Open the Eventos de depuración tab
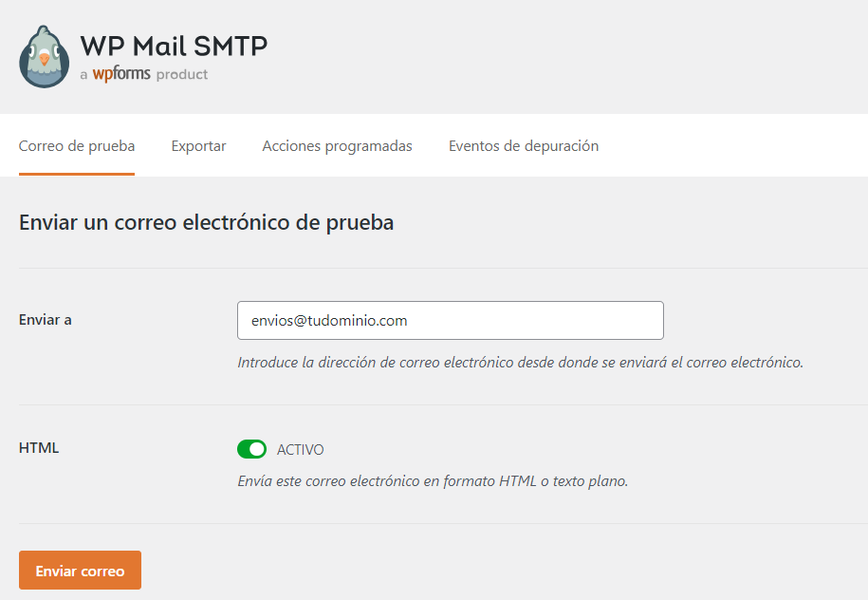 [x=524, y=145]
